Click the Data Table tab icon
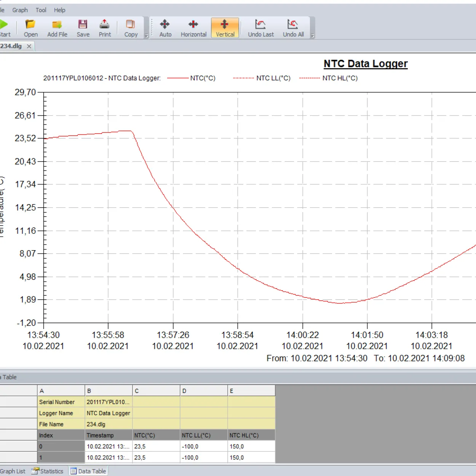 (73, 471)
